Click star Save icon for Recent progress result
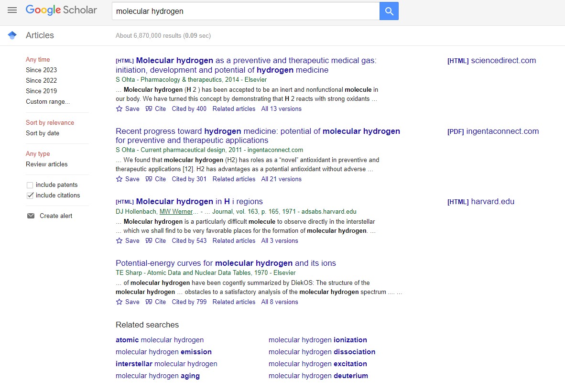 (x=120, y=179)
